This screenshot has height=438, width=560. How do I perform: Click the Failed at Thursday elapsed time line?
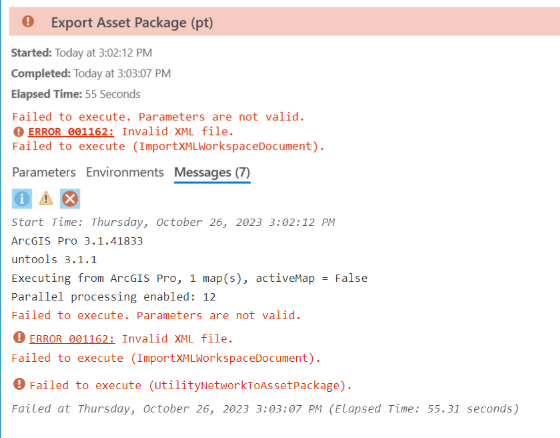coord(265,409)
